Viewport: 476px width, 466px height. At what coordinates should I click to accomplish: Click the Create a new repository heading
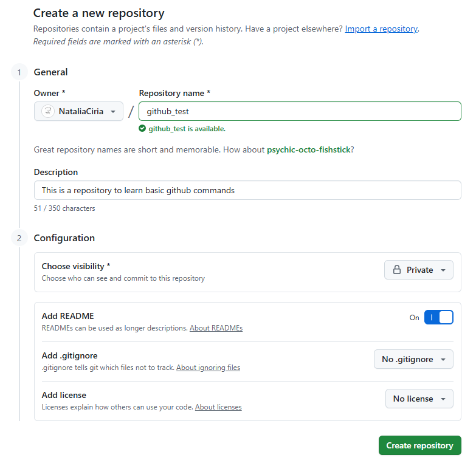pyautogui.click(x=99, y=13)
